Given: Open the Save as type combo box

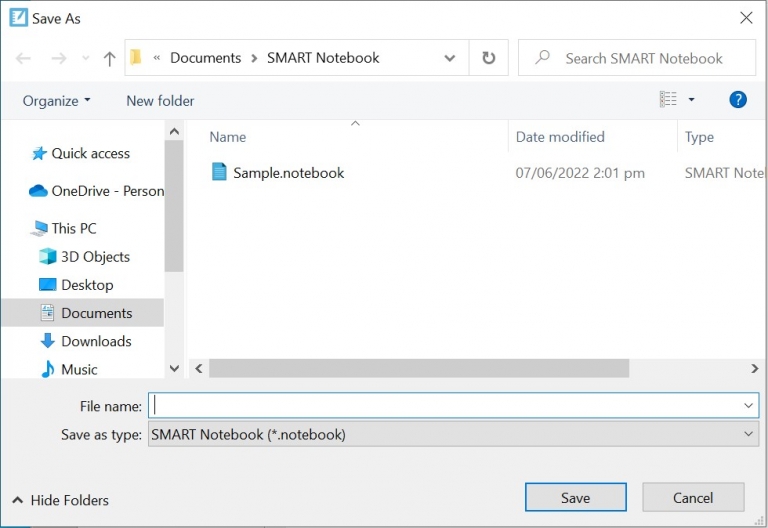Looking at the screenshot, I should pyautogui.click(x=454, y=434).
